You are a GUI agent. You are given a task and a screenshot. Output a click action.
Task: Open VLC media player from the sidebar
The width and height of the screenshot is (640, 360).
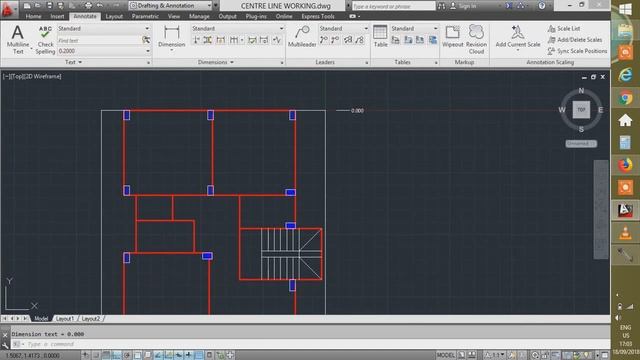point(625,233)
